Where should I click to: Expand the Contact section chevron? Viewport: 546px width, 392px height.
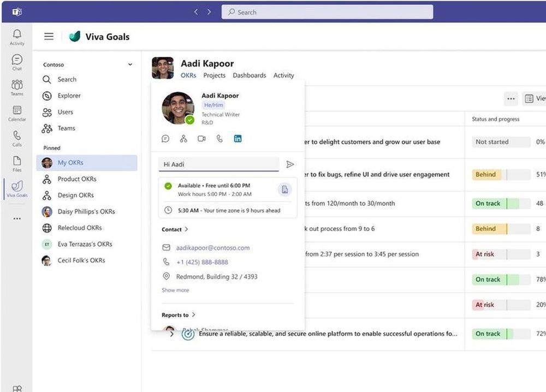pos(186,229)
